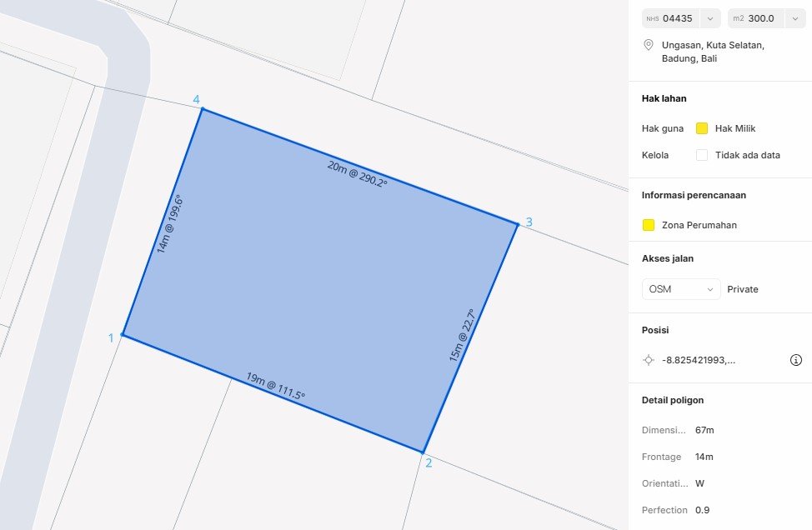Click the white Tidak ada data box
The height and width of the screenshot is (530, 812).
(x=702, y=155)
